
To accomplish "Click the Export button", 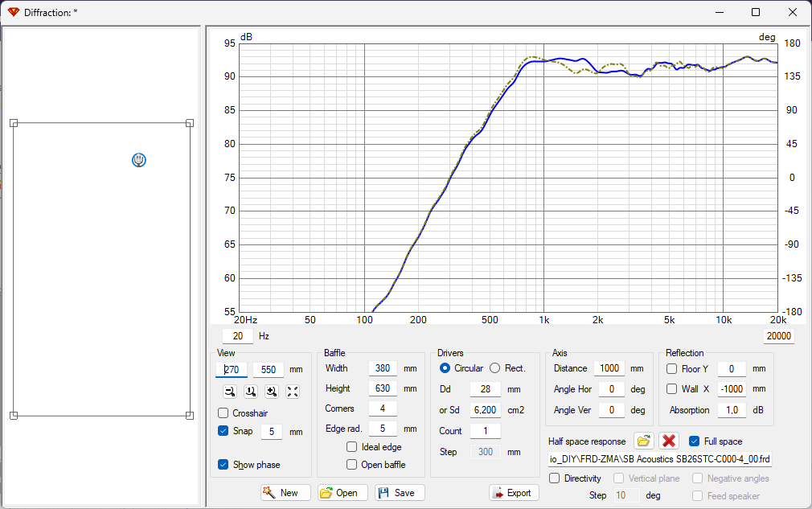I will (x=514, y=492).
